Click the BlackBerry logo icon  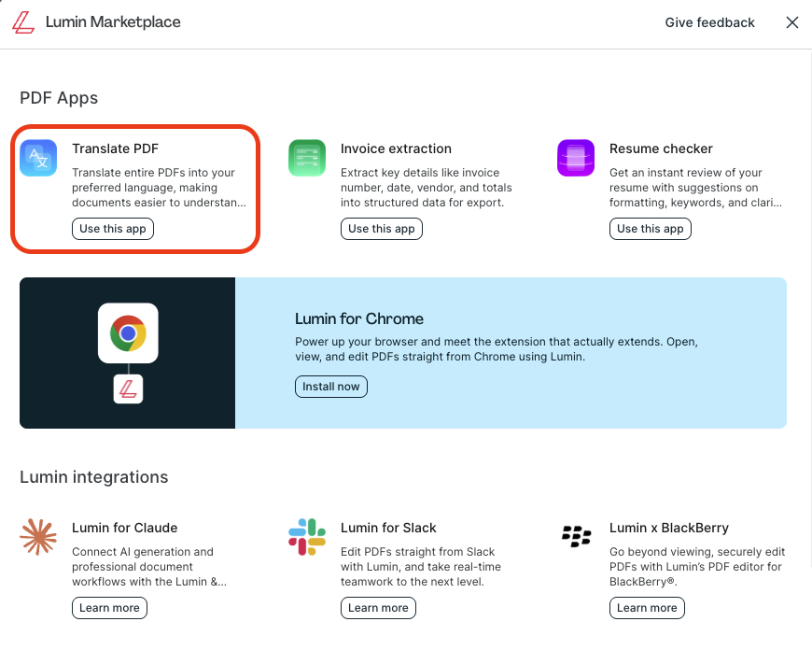click(x=576, y=537)
